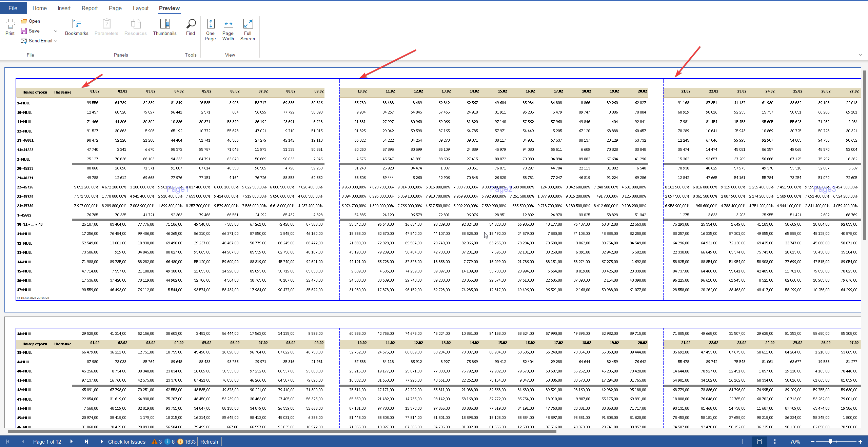Jump to last page
Screen dimensions: 868x447
pos(86,442)
